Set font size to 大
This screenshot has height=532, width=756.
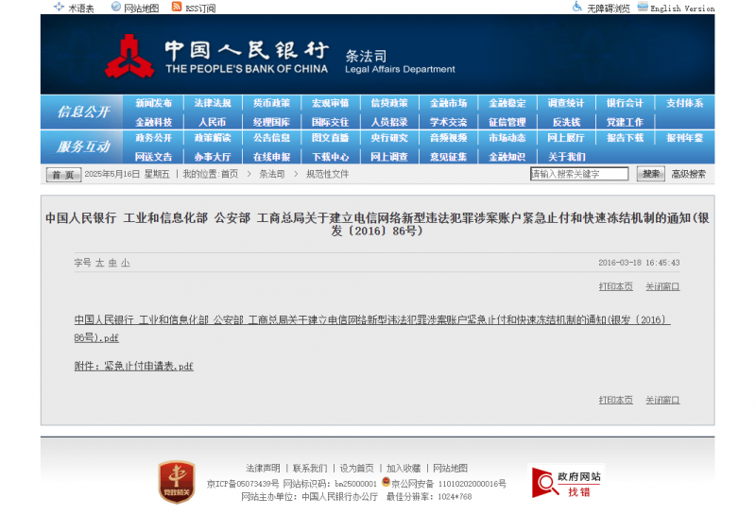[99, 263]
